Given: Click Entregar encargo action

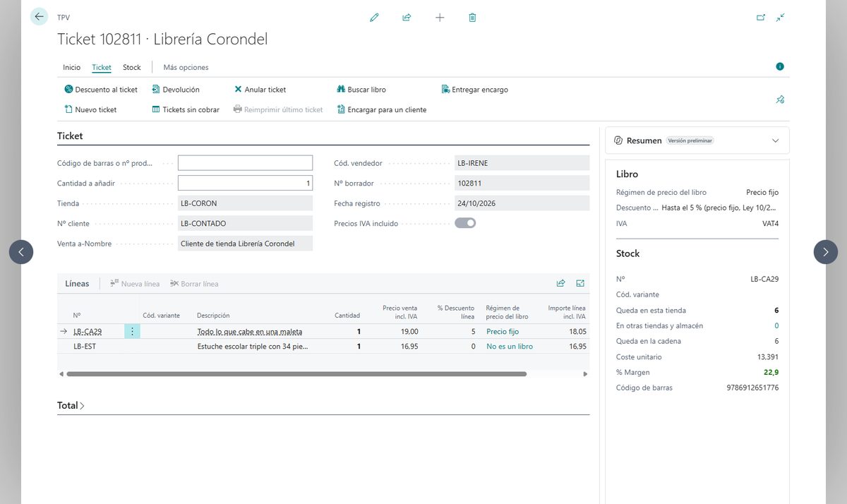Looking at the screenshot, I should (474, 90).
